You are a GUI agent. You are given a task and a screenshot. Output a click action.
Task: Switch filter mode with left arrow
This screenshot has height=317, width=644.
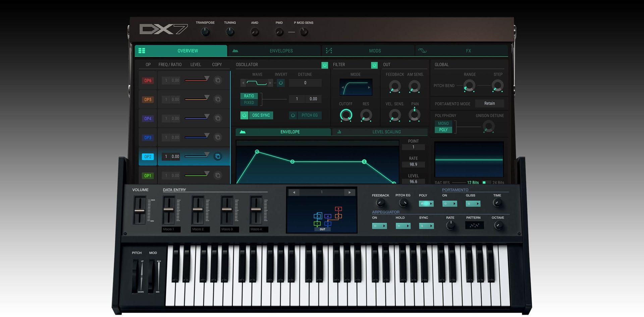[x=342, y=88]
